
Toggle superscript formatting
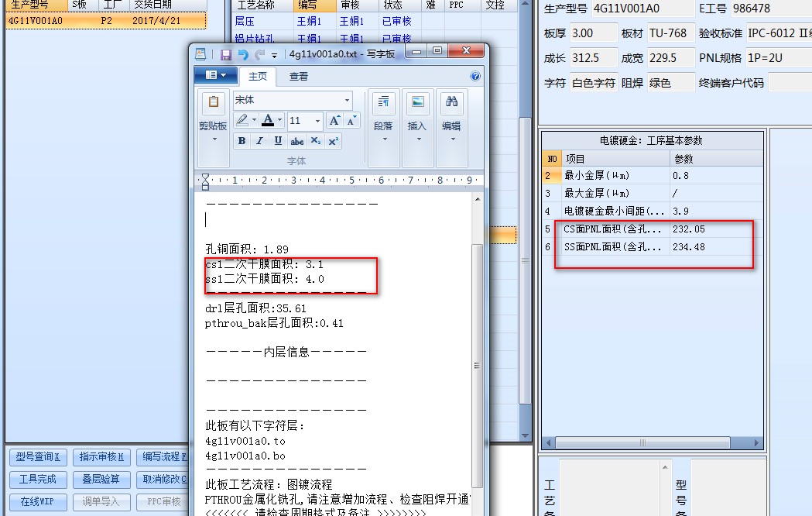pyautogui.click(x=334, y=141)
